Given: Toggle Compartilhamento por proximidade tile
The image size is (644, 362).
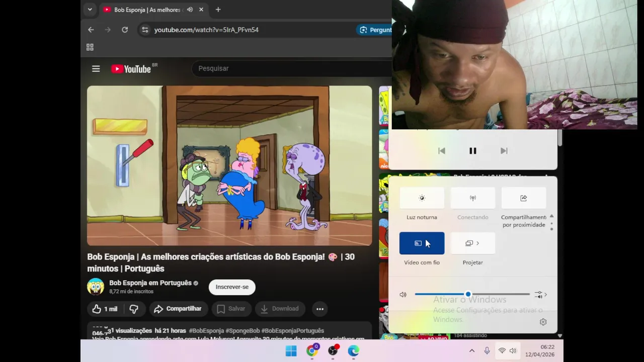Looking at the screenshot, I should tap(524, 198).
